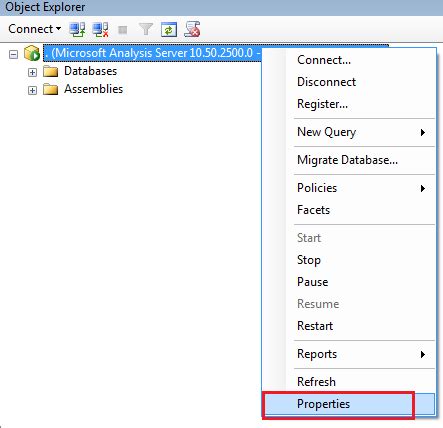Screen dimensions: 443x428
Task: Choose Refresh from context menu
Action: [349, 382]
